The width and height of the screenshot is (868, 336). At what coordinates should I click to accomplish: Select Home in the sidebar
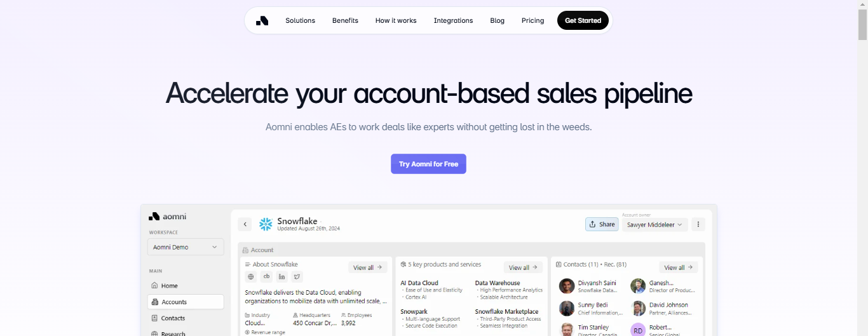coord(169,286)
